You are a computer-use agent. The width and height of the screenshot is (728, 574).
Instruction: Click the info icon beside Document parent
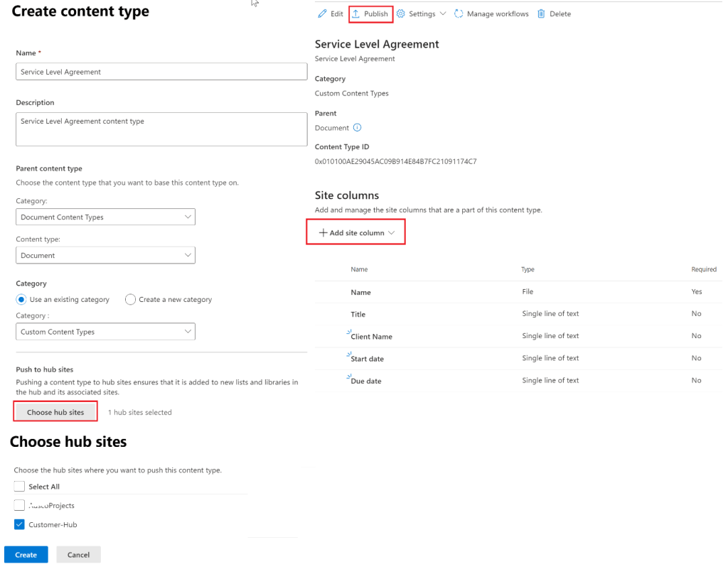click(x=357, y=128)
